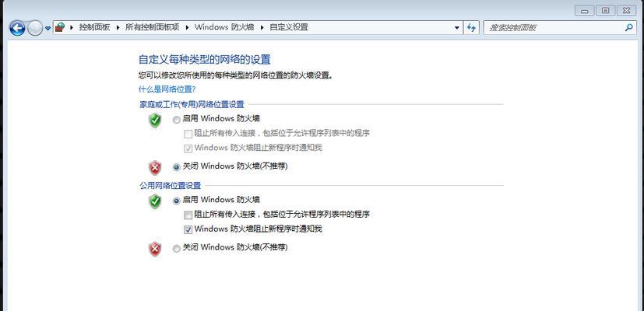Uncheck 防火墙阻止新程序时通知我 under public network

(x=188, y=230)
